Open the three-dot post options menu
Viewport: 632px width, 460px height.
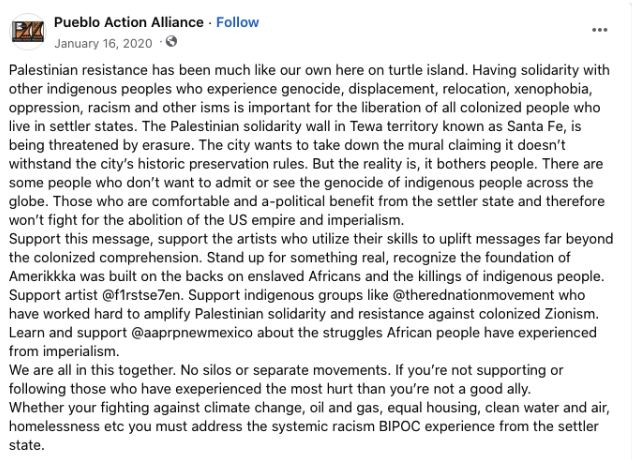(x=599, y=30)
